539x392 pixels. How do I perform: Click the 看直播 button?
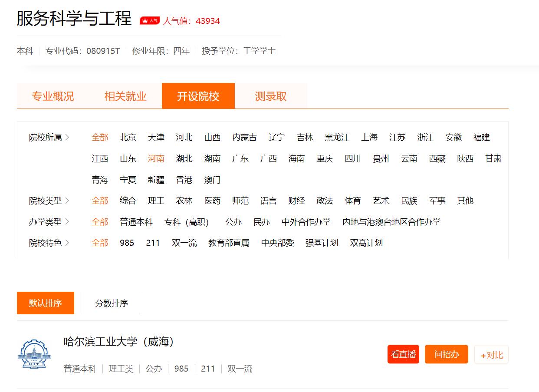403,354
